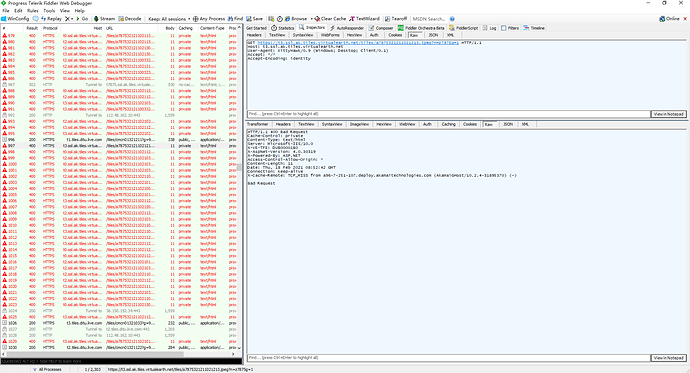Click the session list vertical scrollbar thumb
690x373 pixels.
239,167
